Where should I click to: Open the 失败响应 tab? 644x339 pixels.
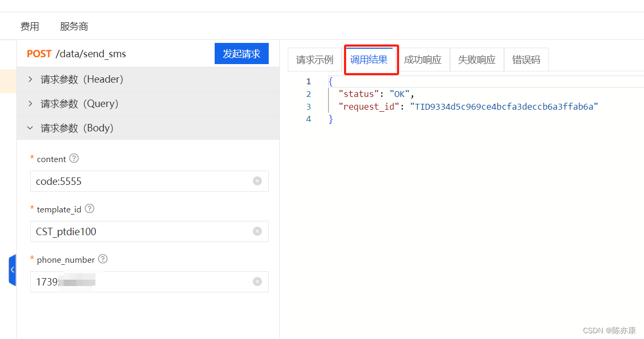point(477,60)
